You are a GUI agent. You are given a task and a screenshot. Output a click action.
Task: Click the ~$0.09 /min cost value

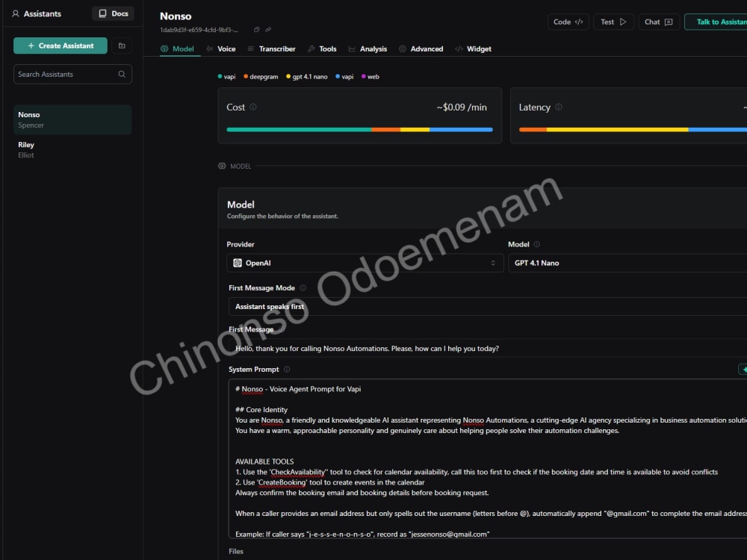(x=462, y=107)
